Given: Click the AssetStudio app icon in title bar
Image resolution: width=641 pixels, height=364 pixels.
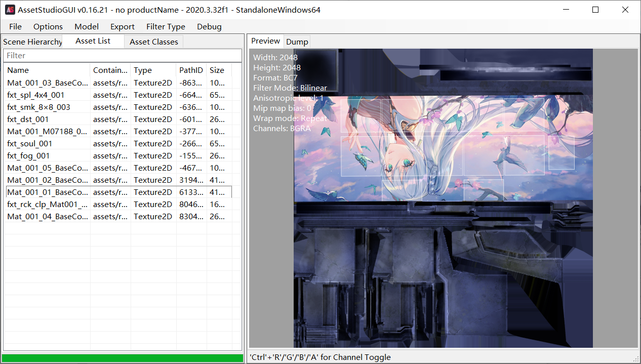Looking at the screenshot, I should (x=10, y=10).
